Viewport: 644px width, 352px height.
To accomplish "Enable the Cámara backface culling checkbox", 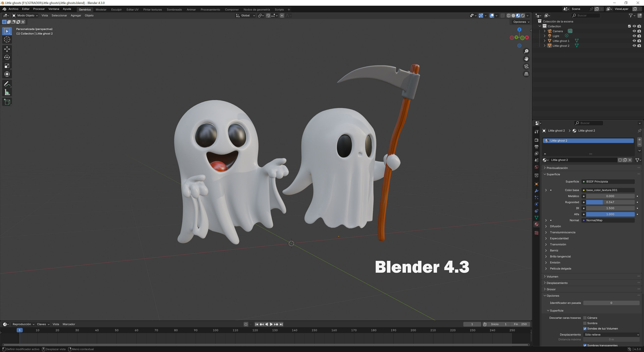I will 585,318.
